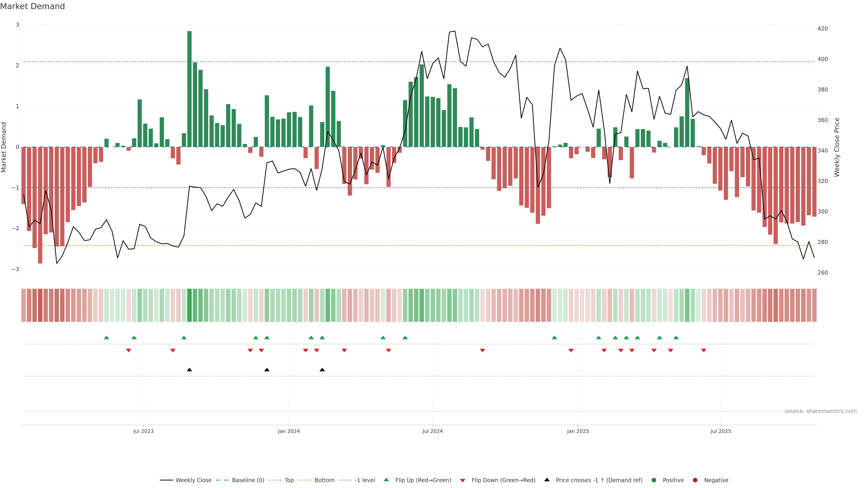
Task: Toggle the -1 level legend item
Action: (365, 480)
